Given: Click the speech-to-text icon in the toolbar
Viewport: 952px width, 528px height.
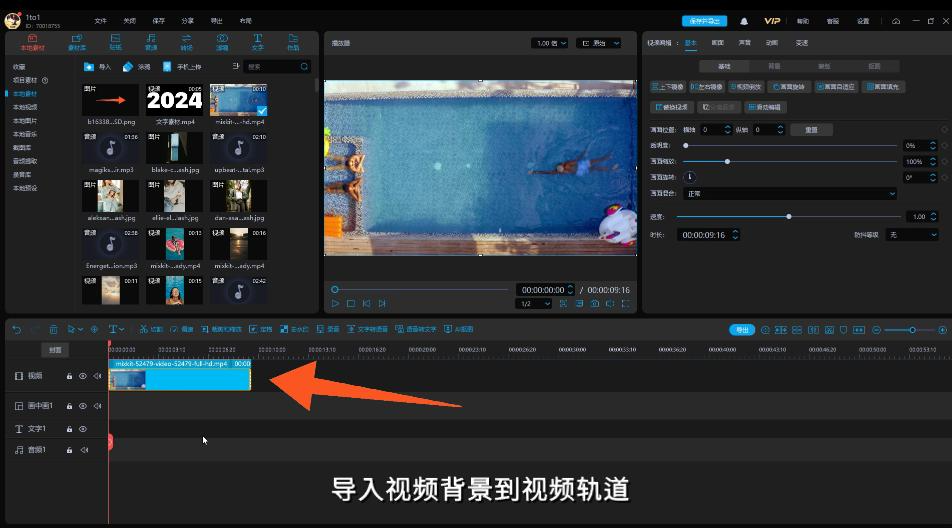Looking at the screenshot, I should pyautogui.click(x=399, y=329).
